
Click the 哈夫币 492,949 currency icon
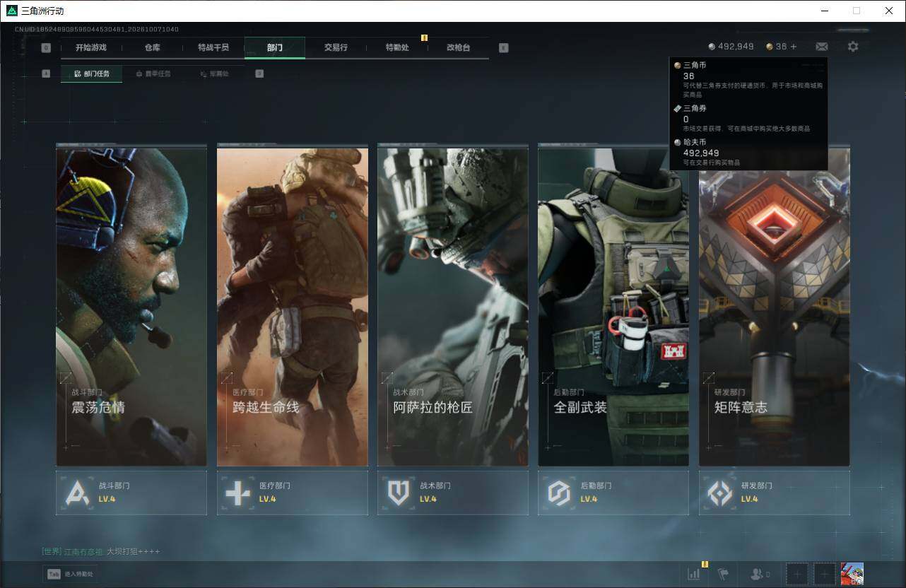pyautogui.click(x=712, y=47)
